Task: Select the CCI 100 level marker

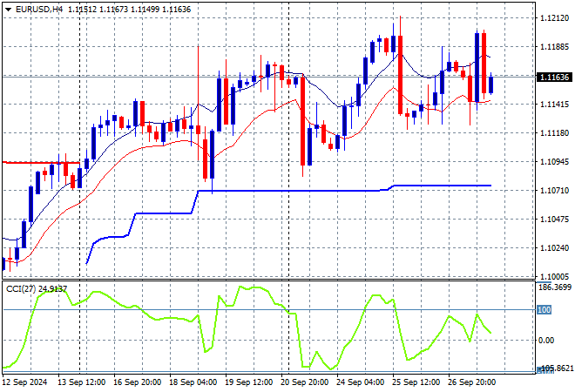Action: 544,310
